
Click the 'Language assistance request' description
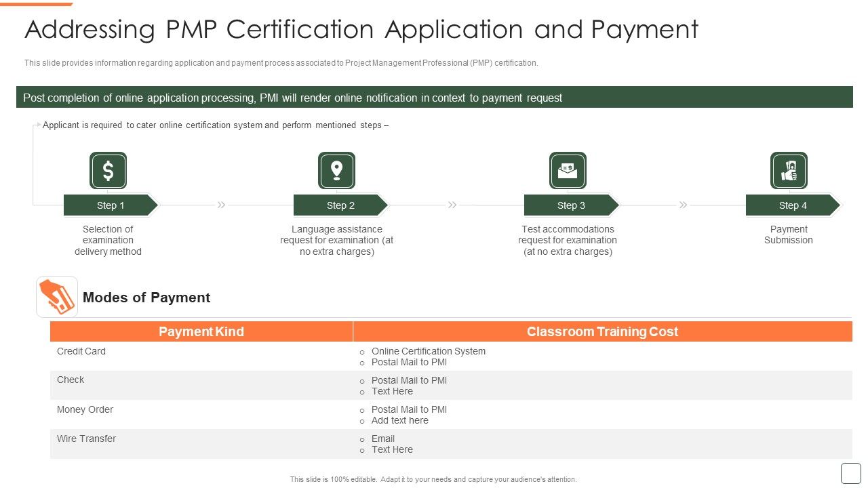click(x=337, y=241)
